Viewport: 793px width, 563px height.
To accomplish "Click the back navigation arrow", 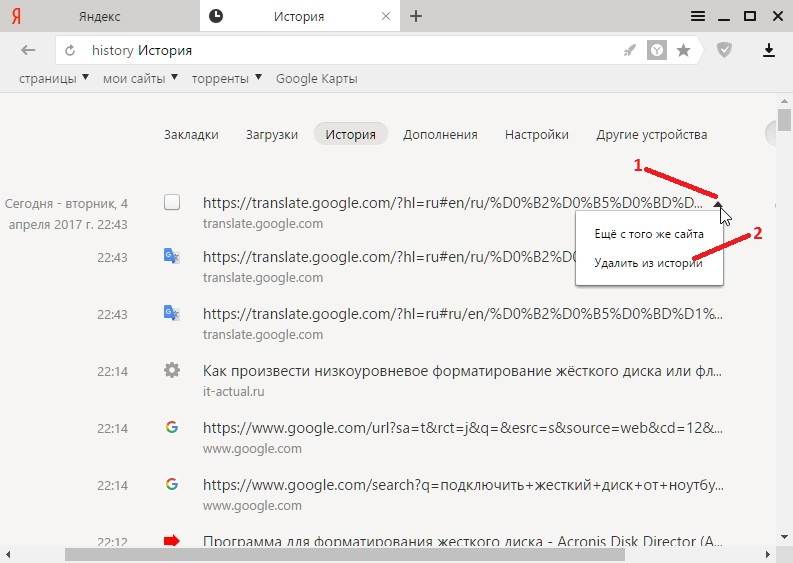I will [28, 50].
